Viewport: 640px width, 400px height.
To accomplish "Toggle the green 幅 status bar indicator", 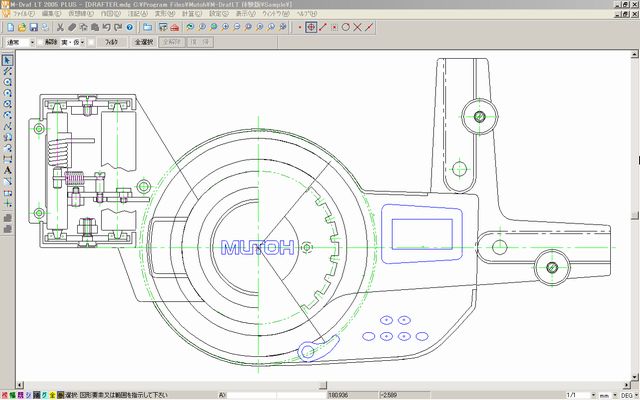I will point(13,395).
